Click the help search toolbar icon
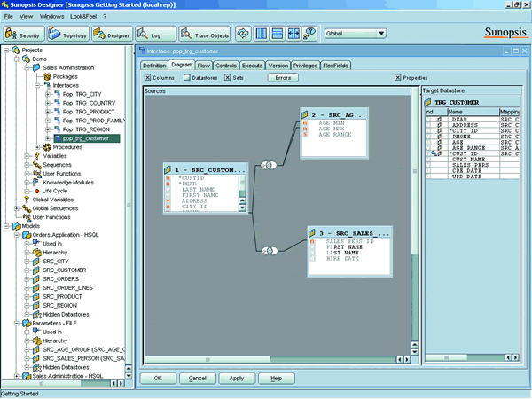The width and height of the screenshot is (532, 399). click(309, 34)
